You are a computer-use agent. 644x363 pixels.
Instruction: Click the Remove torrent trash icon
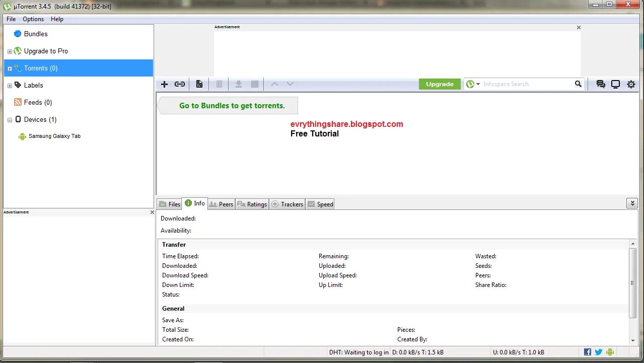pos(219,84)
